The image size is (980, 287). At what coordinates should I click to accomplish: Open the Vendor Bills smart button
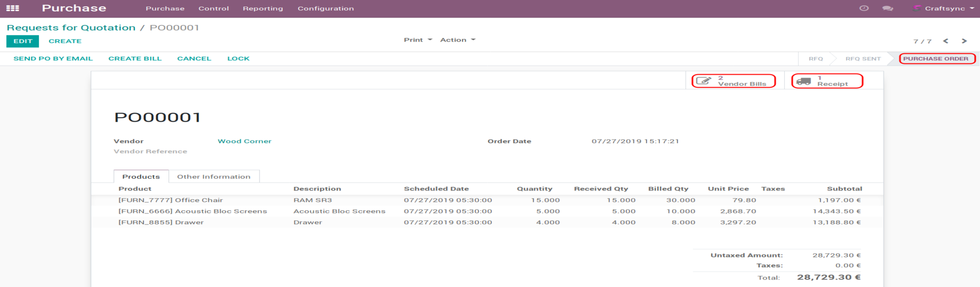tap(733, 81)
